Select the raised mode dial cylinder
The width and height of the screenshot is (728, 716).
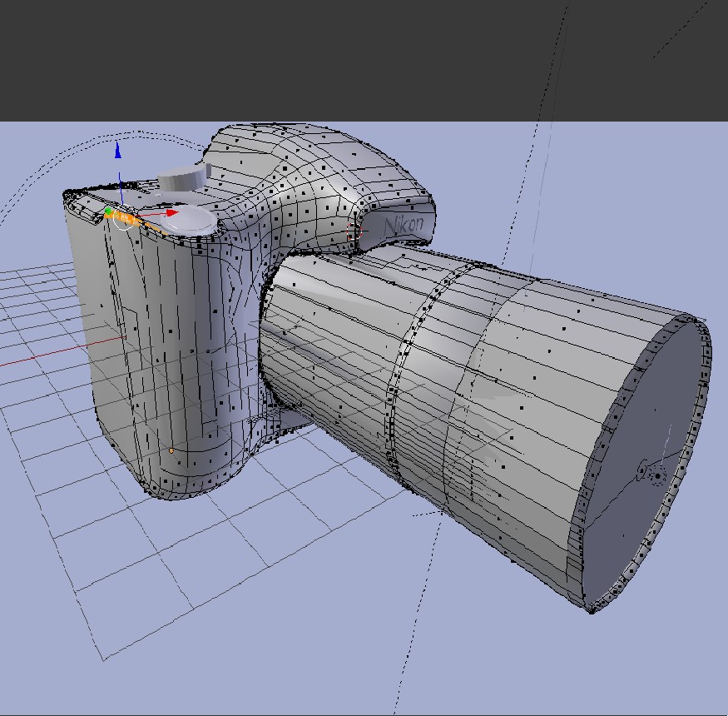[x=183, y=178]
